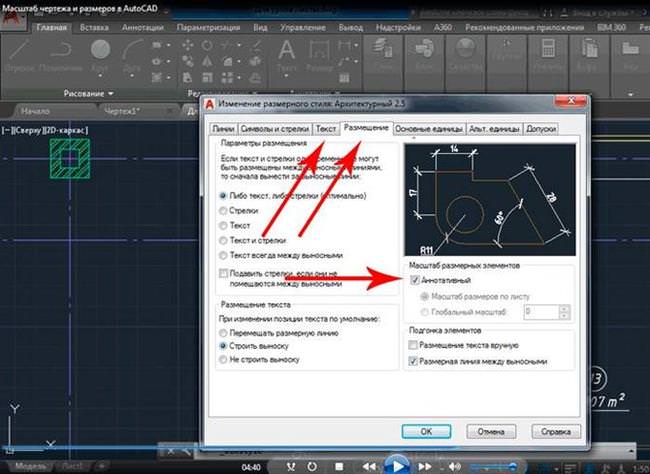Select 'Не строить выноску' radio option

[x=223, y=360]
